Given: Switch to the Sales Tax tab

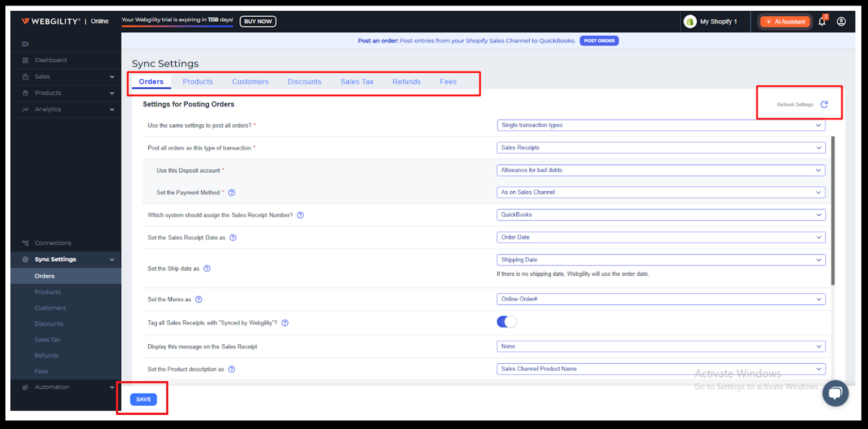Looking at the screenshot, I should click(x=356, y=82).
